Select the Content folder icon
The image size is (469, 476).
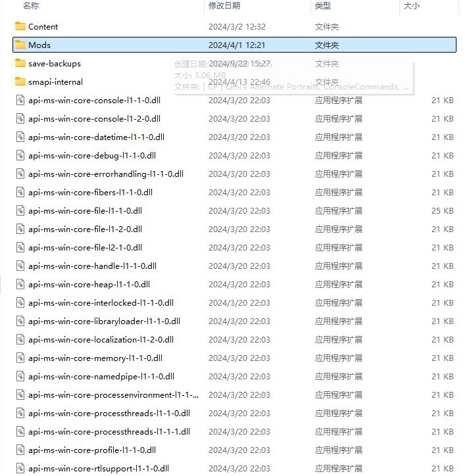tap(20, 26)
